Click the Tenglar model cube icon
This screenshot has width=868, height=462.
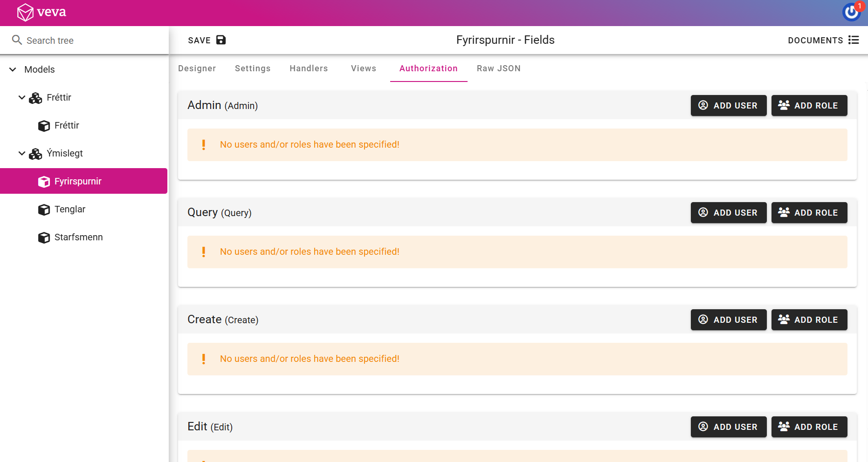[x=44, y=210]
